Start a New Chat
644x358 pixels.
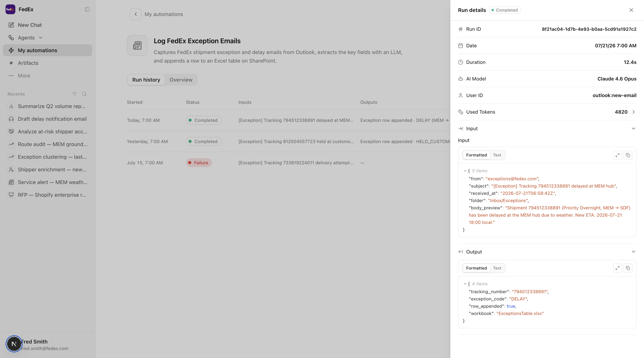[47, 25]
